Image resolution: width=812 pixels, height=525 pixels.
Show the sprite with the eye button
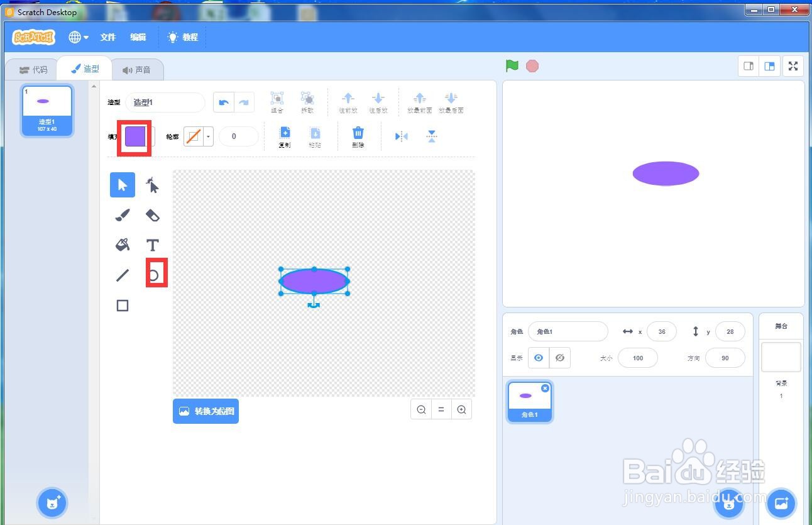point(539,358)
